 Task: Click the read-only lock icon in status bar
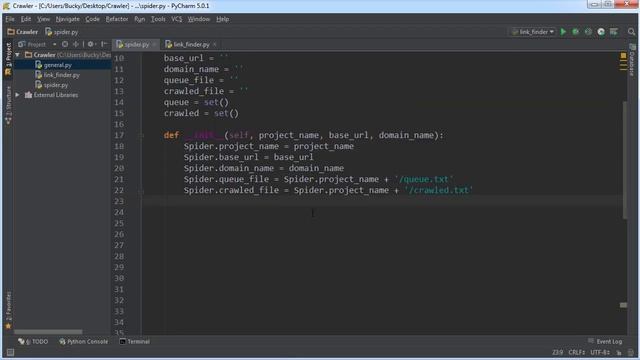coord(619,352)
